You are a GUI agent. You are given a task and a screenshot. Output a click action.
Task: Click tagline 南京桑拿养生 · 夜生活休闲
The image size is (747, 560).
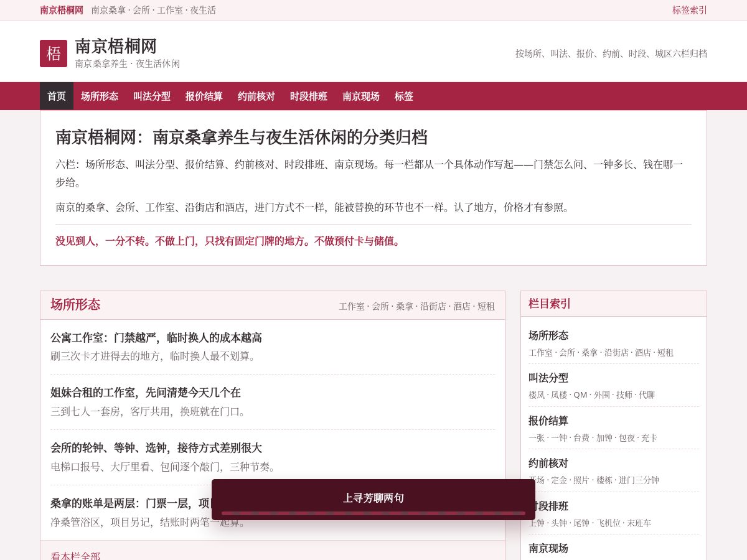(128, 63)
